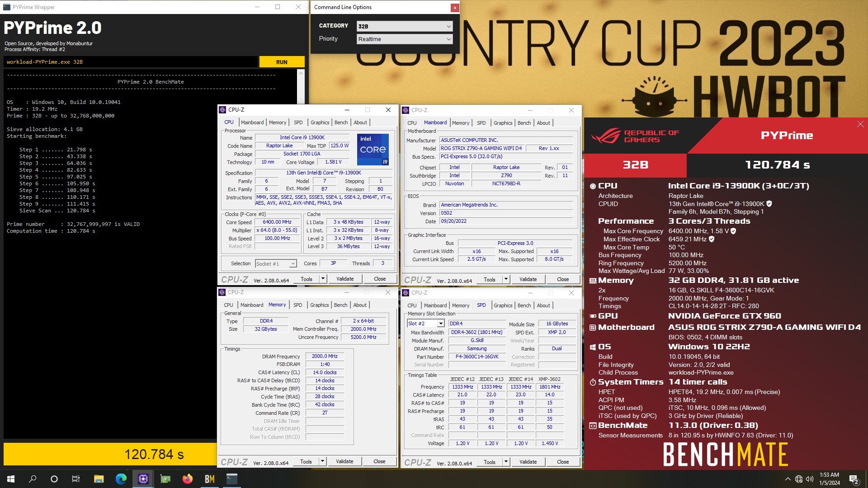The image size is (868, 488).
Task: Click ROG Republic of Gamers logo
Action: (x=635, y=136)
